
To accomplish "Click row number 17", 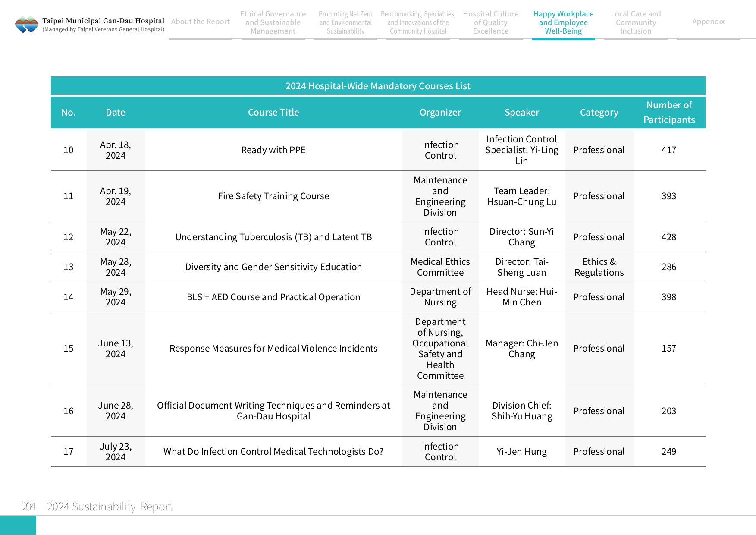I will point(69,451).
